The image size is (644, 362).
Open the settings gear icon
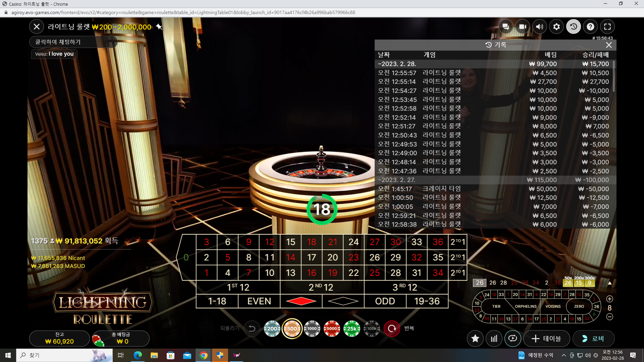click(x=556, y=26)
